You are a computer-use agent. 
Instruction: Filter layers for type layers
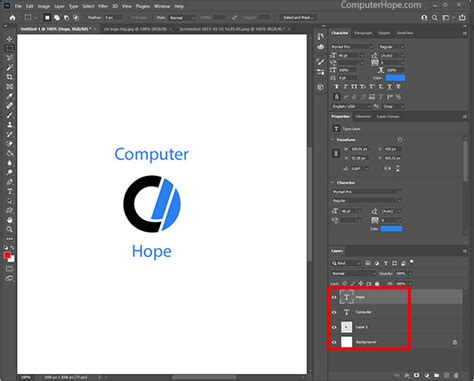386,263
